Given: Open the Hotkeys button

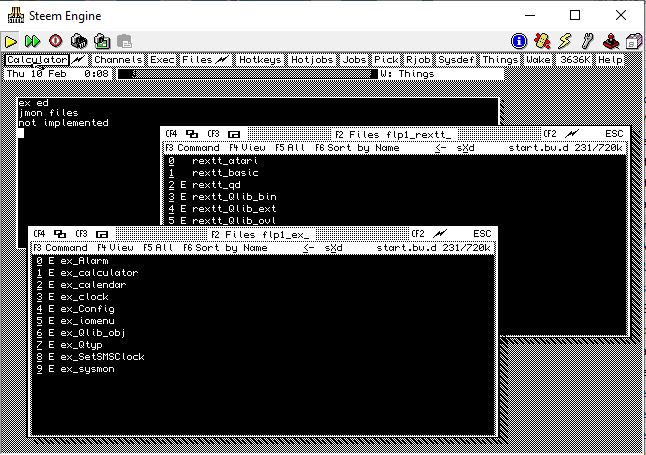Looking at the screenshot, I should pyautogui.click(x=260, y=60).
